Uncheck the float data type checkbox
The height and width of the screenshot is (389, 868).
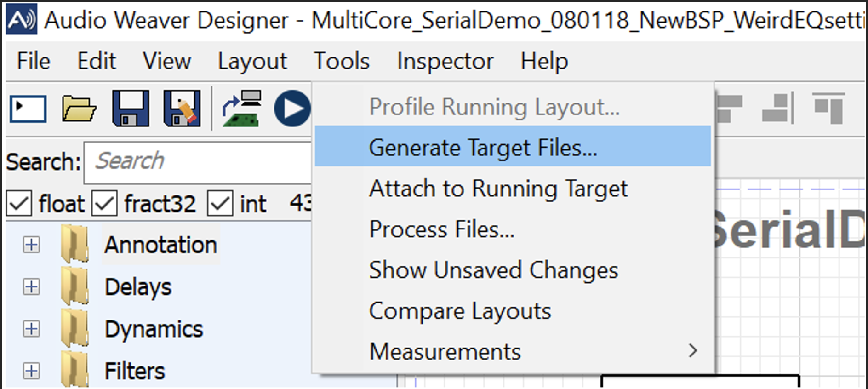[x=19, y=203]
